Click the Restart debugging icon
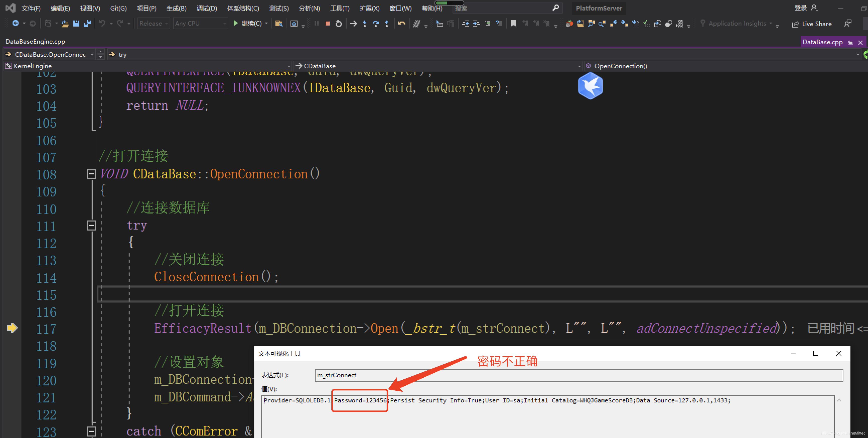The height and width of the screenshot is (438, 868). pyautogui.click(x=338, y=24)
